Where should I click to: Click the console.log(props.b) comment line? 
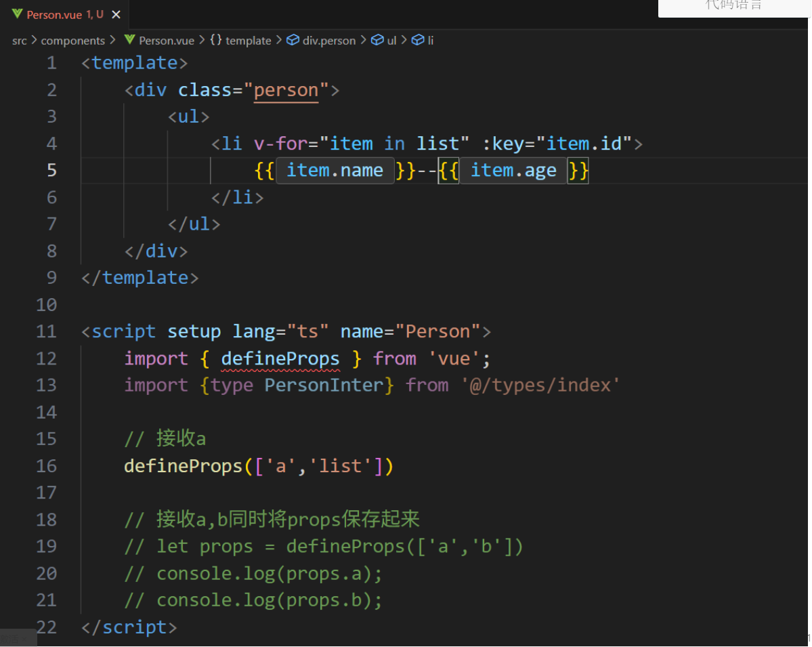pos(253,601)
